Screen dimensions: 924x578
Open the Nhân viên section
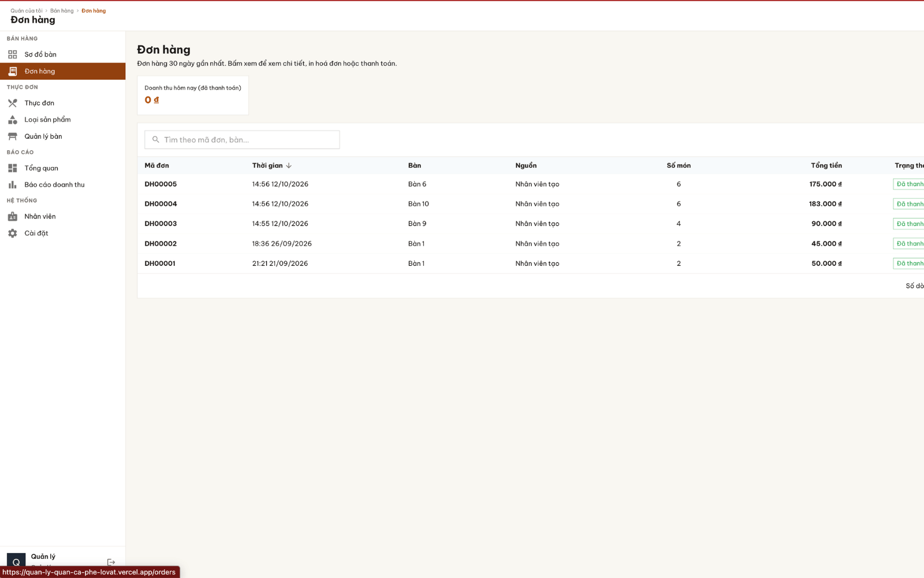click(x=62, y=216)
